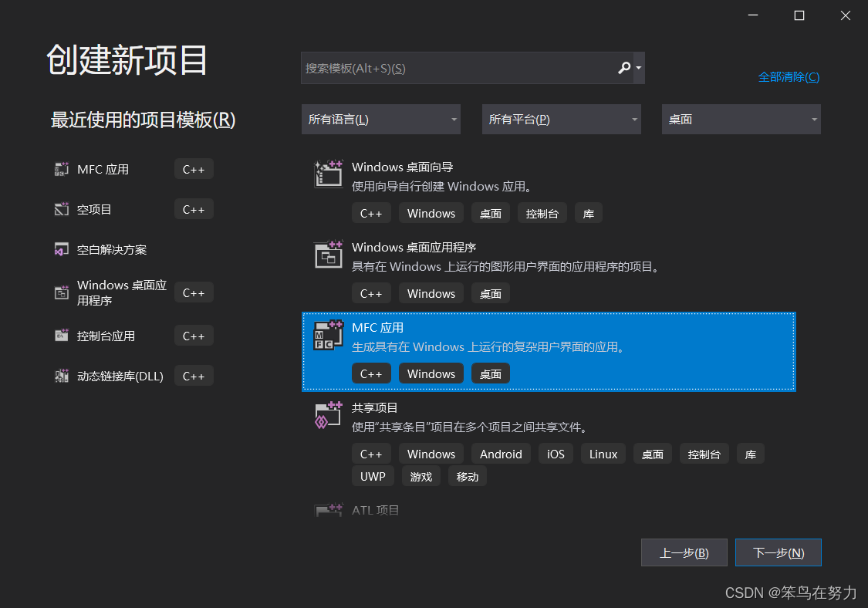Click the Windows 桌面向导 template icon

pyautogui.click(x=328, y=174)
